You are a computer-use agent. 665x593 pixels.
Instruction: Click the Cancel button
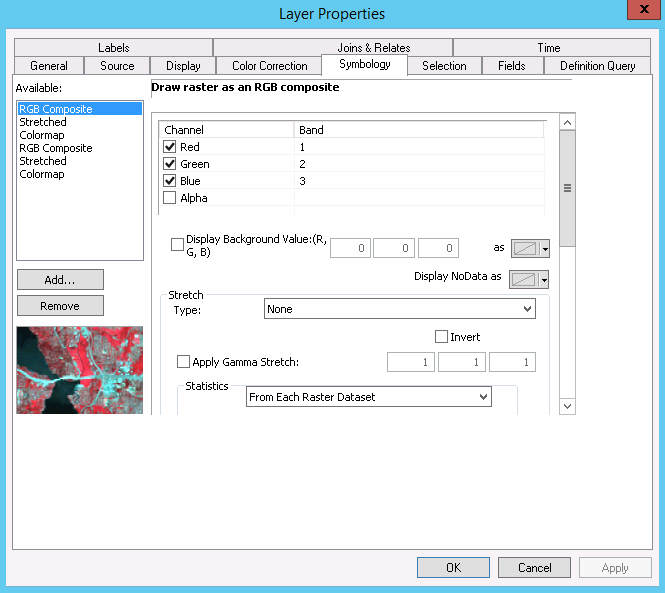coord(534,568)
